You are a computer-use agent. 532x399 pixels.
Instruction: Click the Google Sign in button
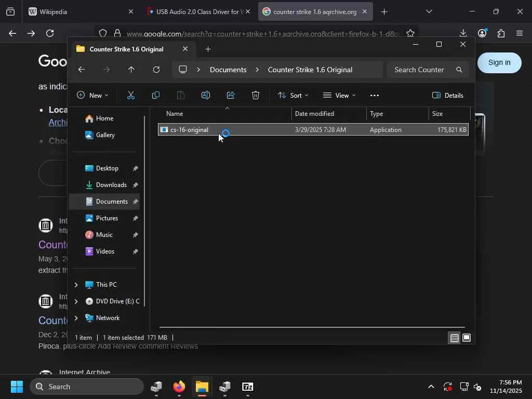point(499,62)
